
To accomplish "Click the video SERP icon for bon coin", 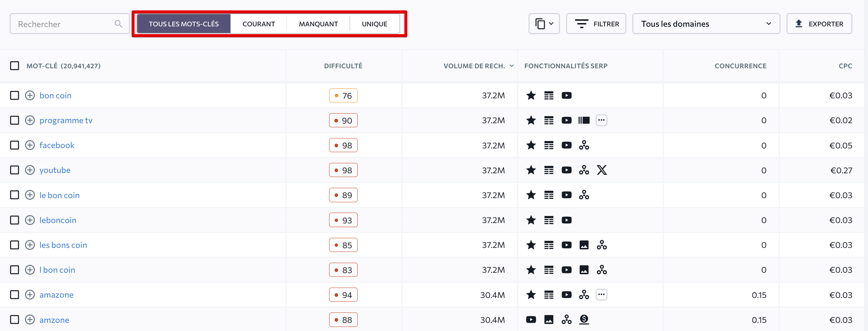I will [566, 95].
